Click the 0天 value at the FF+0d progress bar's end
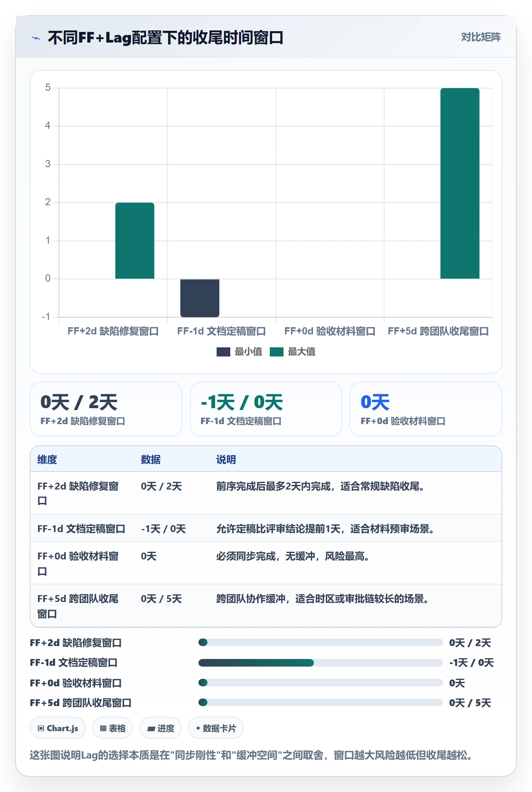532x792 pixels. coord(457,683)
